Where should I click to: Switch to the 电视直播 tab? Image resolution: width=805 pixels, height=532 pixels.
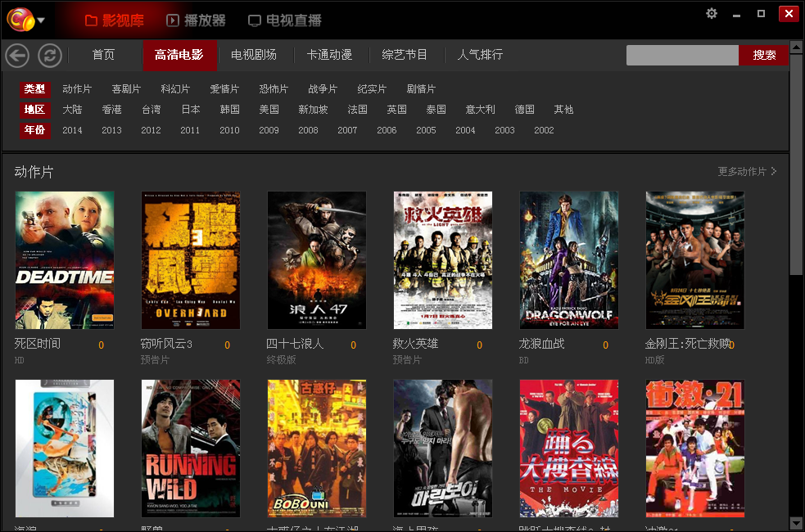pos(285,20)
